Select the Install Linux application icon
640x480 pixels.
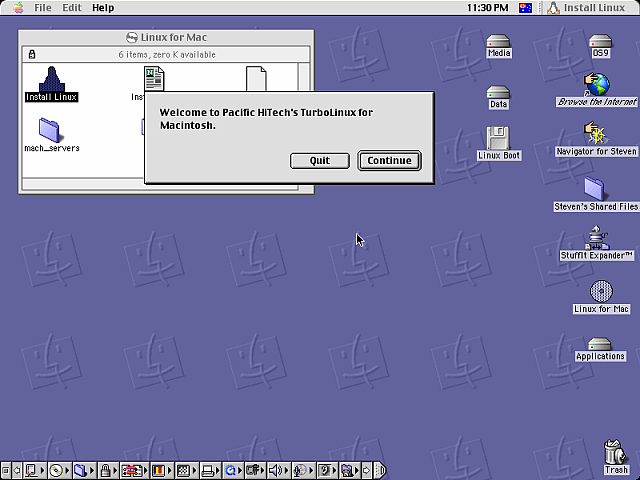(x=51, y=84)
